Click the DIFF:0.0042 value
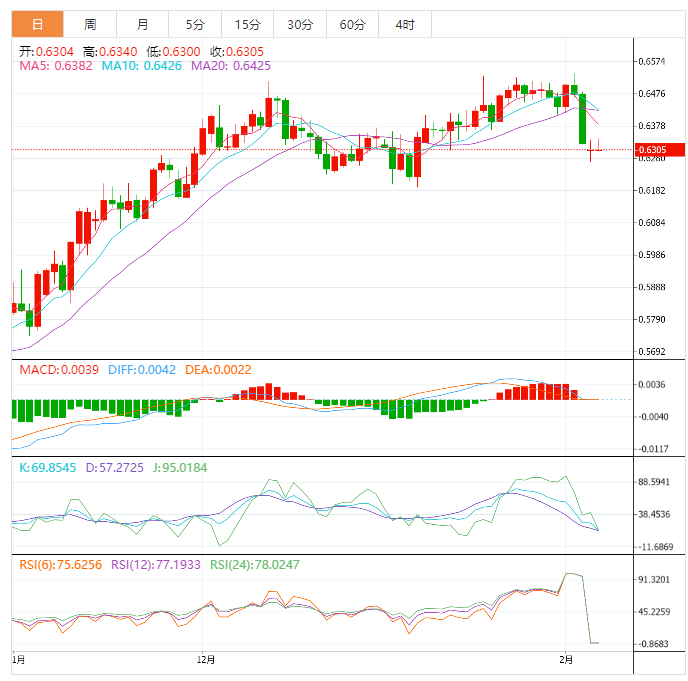Screen dimensions: 688x681 pyautogui.click(x=142, y=370)
